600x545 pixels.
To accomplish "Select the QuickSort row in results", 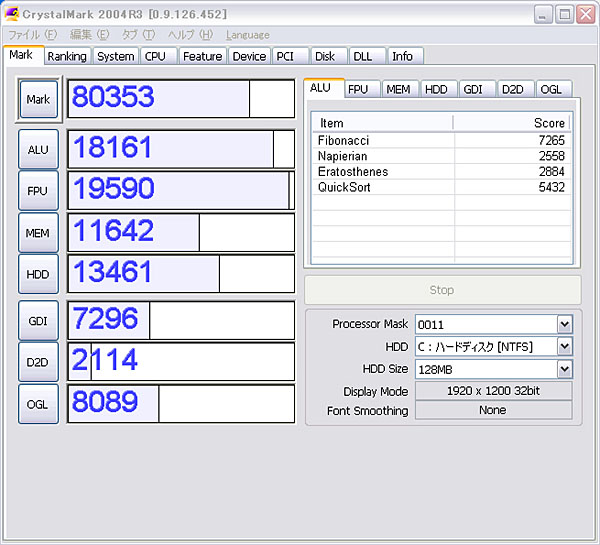I will [442, 187].
